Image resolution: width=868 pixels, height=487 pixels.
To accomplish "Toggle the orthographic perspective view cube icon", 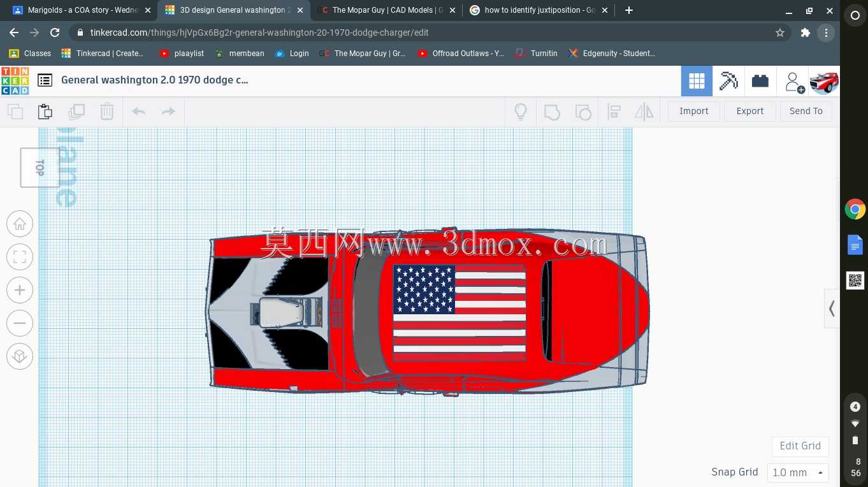I will [20, 356].
